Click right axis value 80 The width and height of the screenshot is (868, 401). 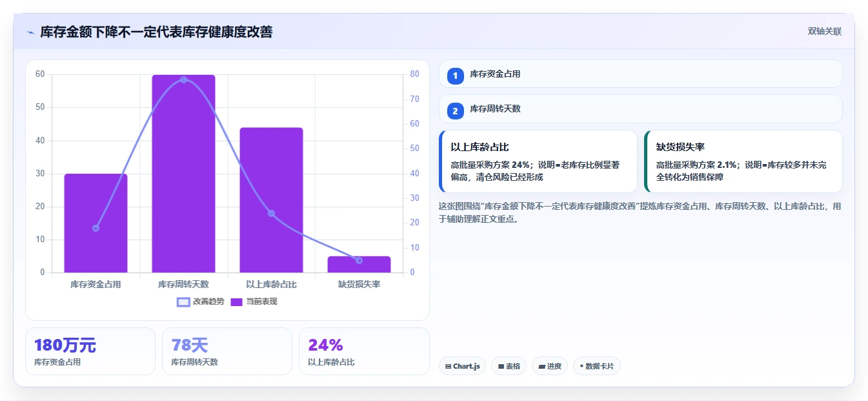click(415, 74)
